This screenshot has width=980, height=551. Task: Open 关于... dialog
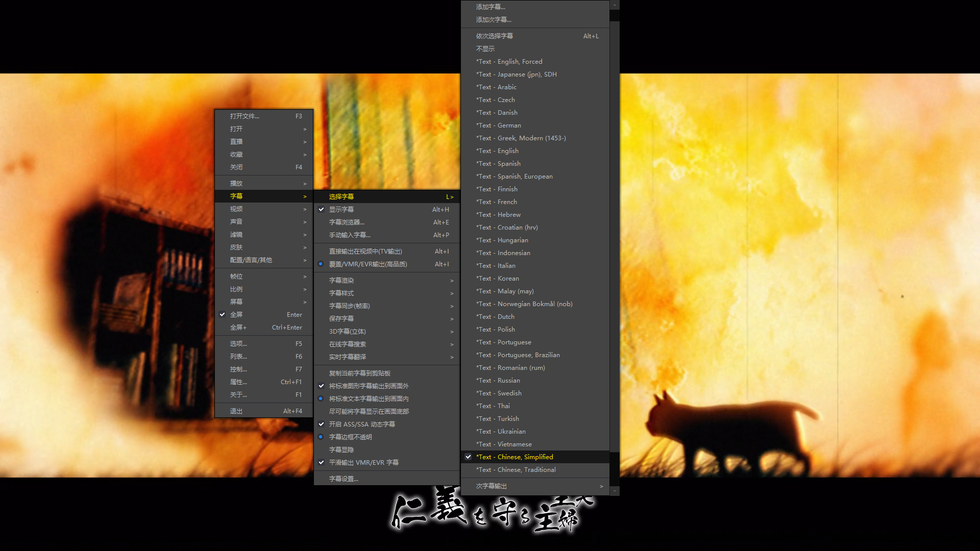[x=264, y=395]
